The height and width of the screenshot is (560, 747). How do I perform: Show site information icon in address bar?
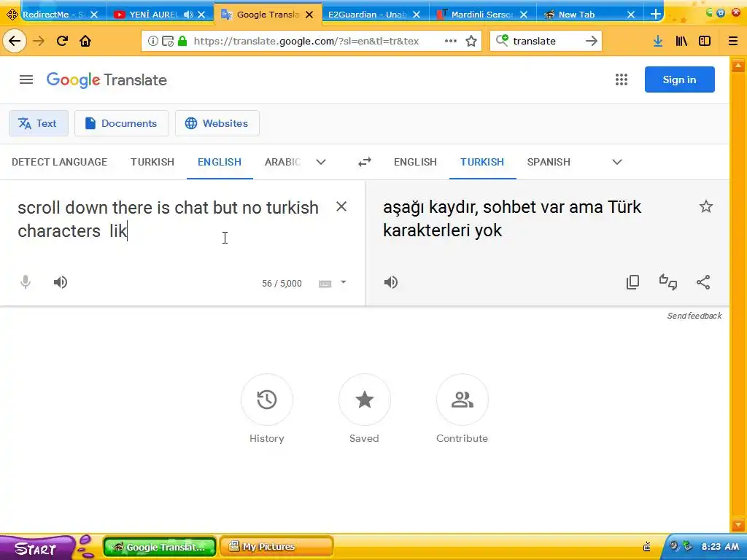[x=152, y=42]
